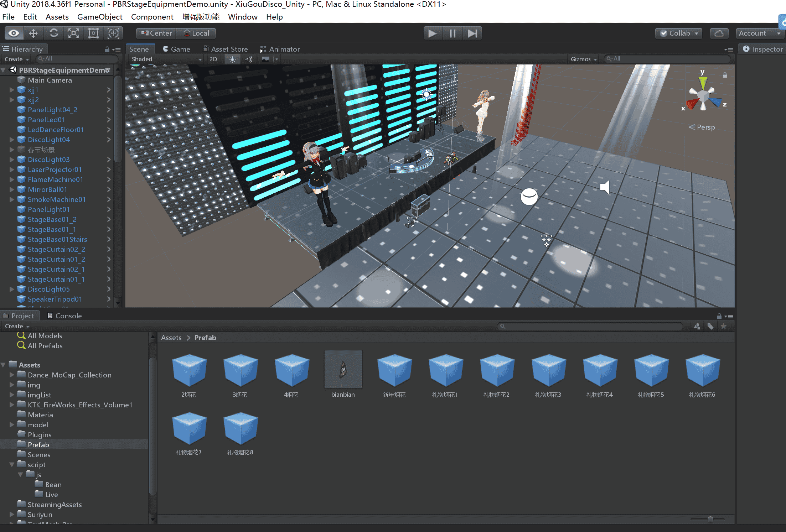Select the Move tool in toolbar
The height and width of the screenshot is (532, 786).
pos(33,33)
